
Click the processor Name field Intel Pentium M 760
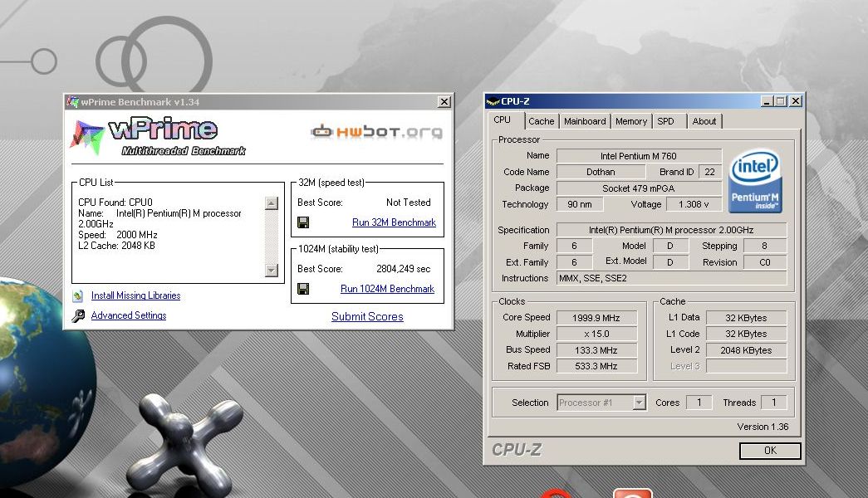pyautogui.click(x=639, y=156)
